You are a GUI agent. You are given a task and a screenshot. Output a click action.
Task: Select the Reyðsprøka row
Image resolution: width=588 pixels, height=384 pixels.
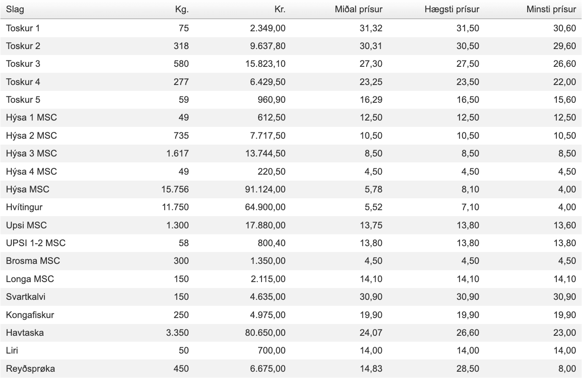[x=291, y=368]
